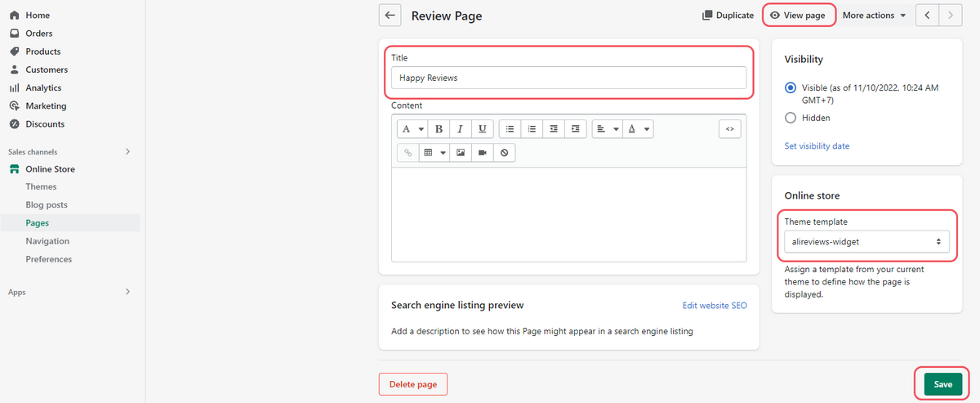Open Navigation under Online Store
The height and width of the screenshot is (403, 980).
pos(47,241)
